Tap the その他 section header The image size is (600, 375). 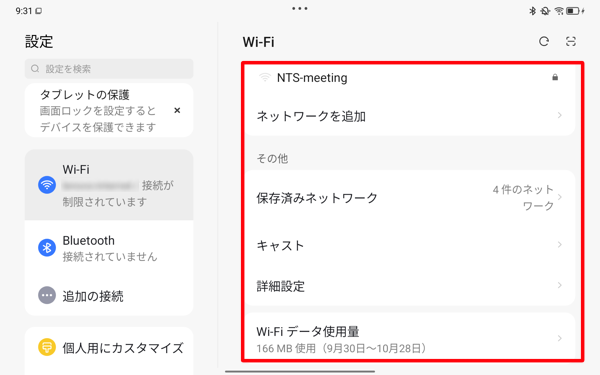(272, 158)
